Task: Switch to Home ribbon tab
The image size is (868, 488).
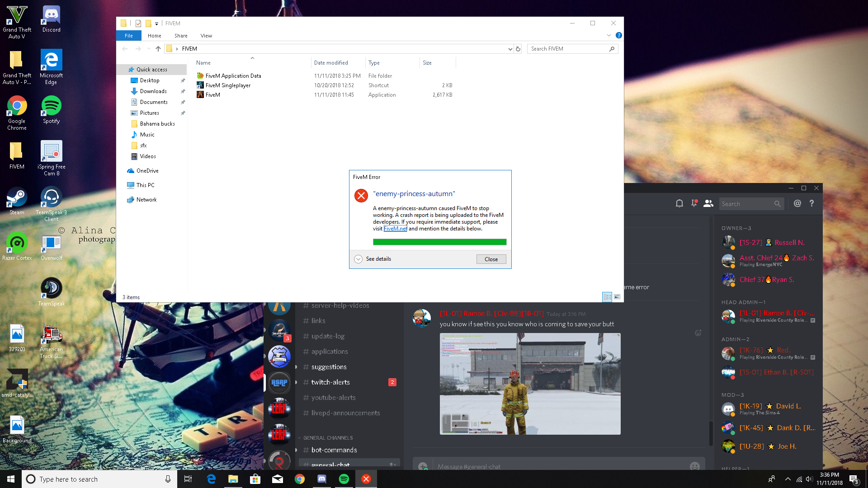Action: (x=154, y=36)
